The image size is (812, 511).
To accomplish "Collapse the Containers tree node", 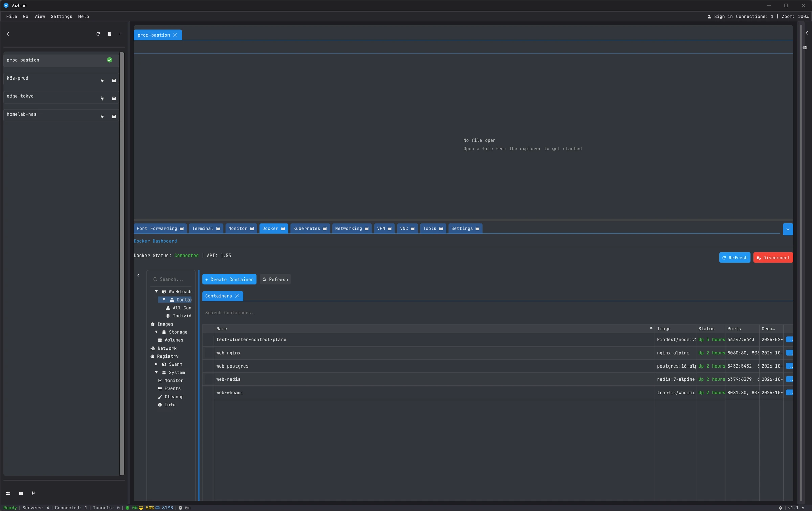I will coord(164,300).
